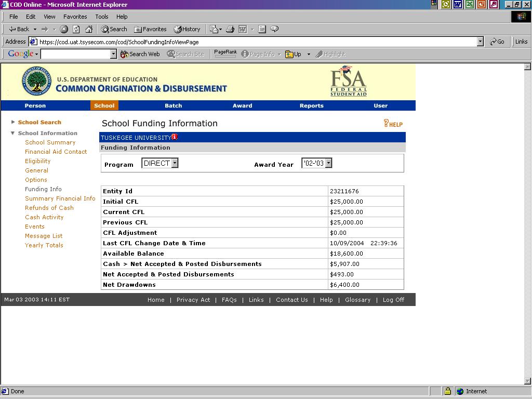This screenshot has width=532, height=399.
Task: Open the Back button history dropdown arrow
Action: (35, 30)
